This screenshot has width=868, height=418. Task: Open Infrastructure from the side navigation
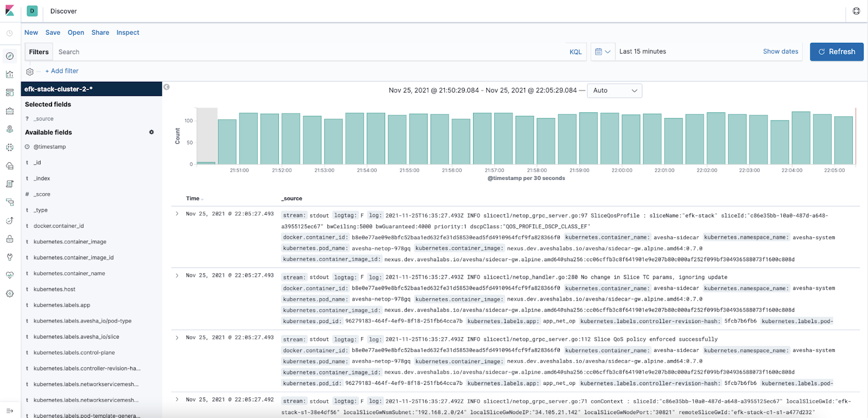click(10, 166)
